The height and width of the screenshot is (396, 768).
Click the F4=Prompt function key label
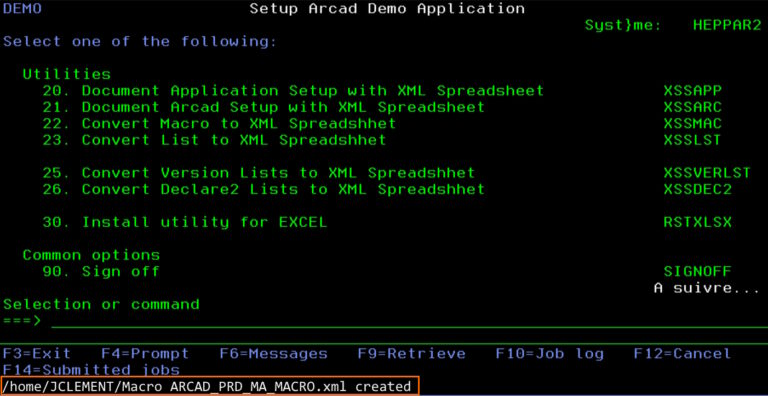coord(145,353)
